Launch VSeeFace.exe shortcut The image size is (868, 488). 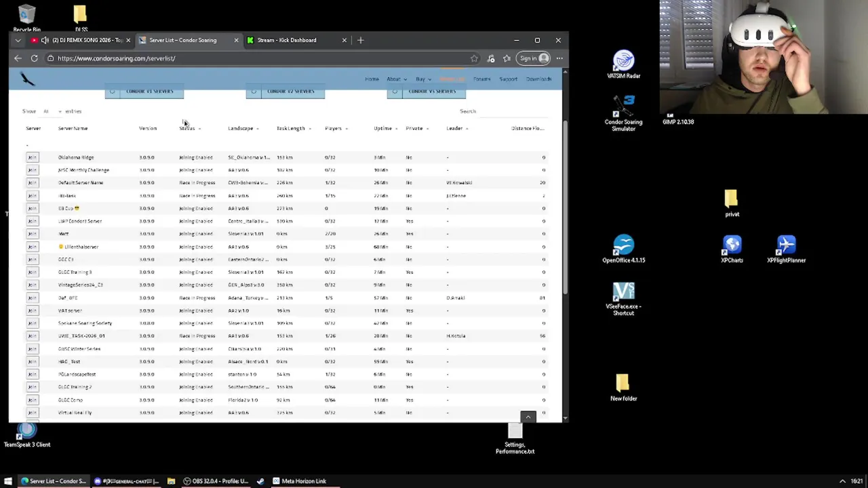coord(623,299)
